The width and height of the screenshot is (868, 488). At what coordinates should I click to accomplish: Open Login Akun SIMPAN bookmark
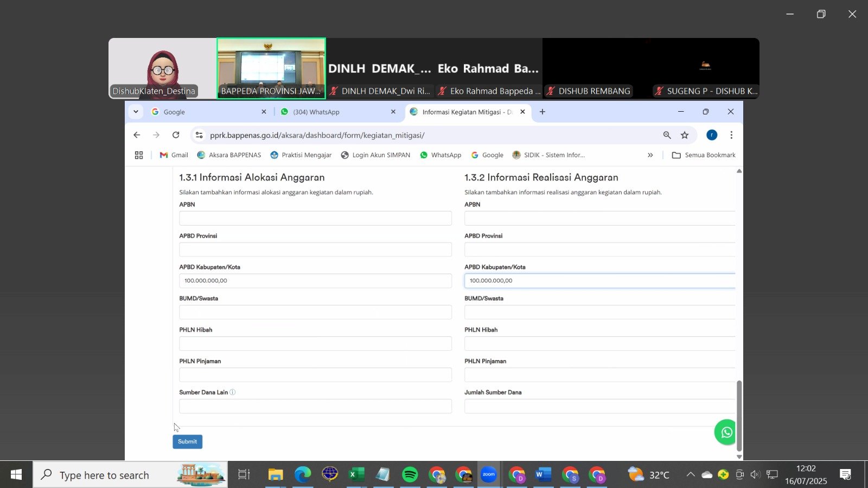click(375, 155)
